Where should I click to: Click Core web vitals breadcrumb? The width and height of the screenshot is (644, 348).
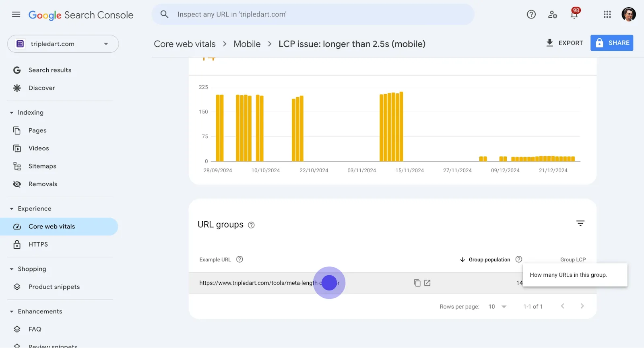[x=185, y=44]
